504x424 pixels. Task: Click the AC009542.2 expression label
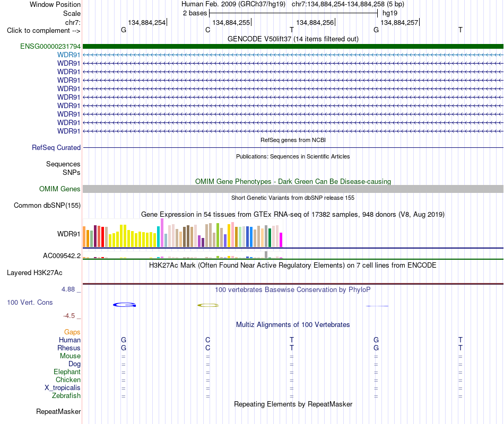click(x=62, y=255)
